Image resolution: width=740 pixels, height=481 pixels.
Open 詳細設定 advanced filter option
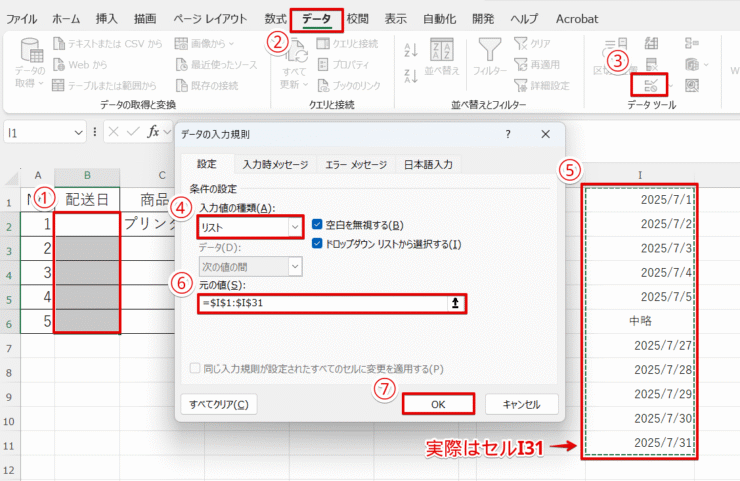pyautogui.click(x=542, y=85)
